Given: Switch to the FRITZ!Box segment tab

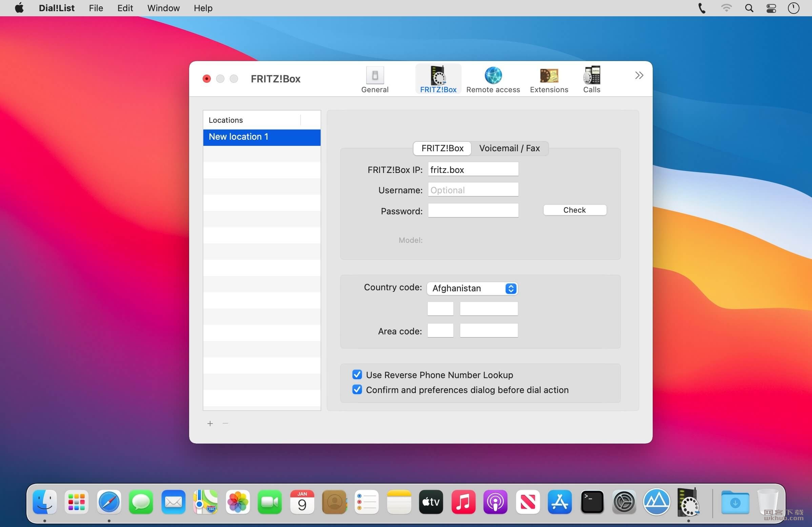Looking at the screenshot, I should tap(442, 148).
